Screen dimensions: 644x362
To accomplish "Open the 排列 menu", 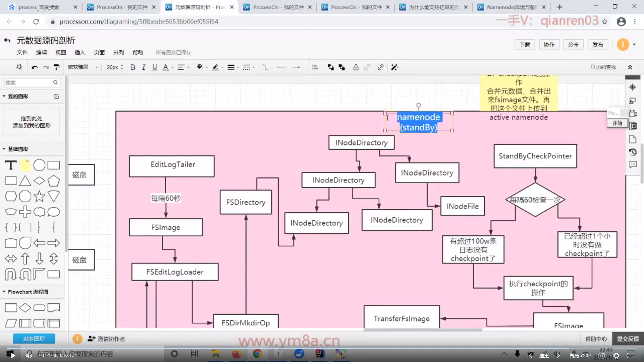I will [118, 53].
